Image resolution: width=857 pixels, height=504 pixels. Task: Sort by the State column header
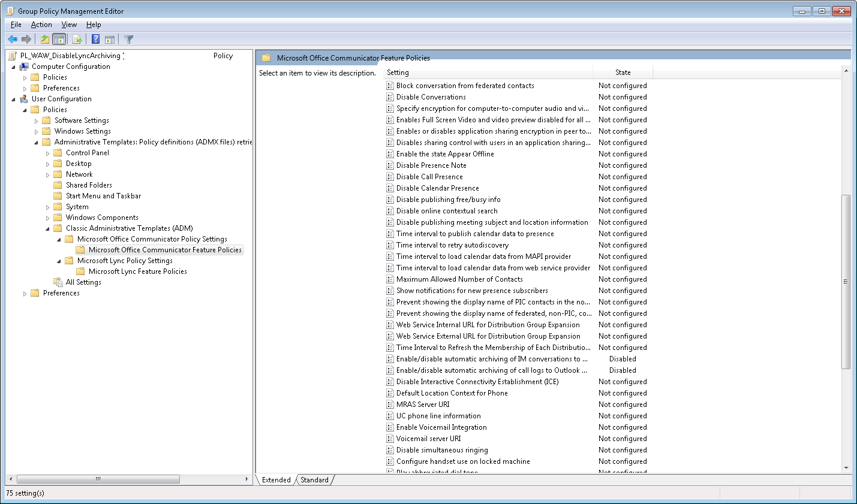tap(623, 73)
